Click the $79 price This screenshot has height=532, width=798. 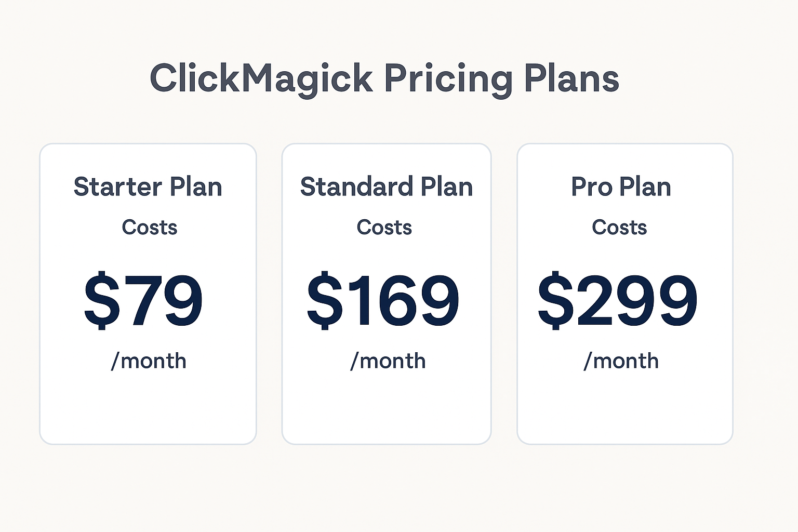[x=143, y=300]
